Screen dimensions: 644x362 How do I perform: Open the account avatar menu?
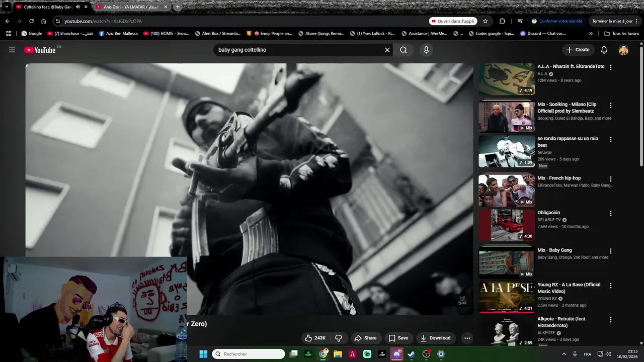[623, 50]
